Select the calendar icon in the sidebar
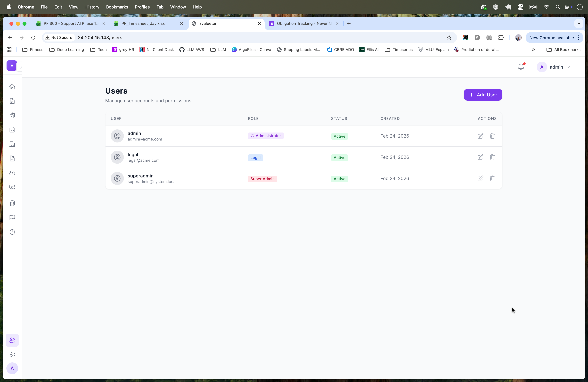Image resolution: width=588 pixels, height=382 pixels. pos(12,130)
